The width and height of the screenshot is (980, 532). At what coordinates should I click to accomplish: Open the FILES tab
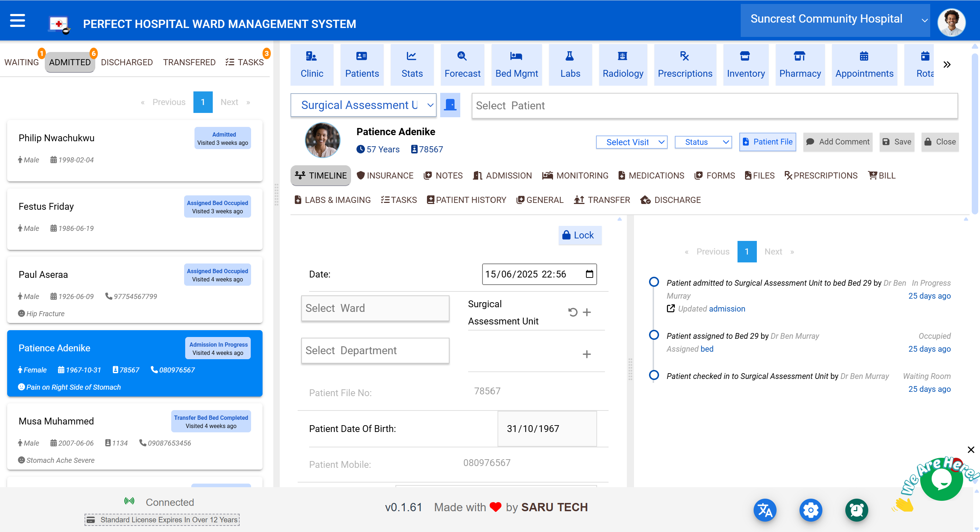coord(760,176)
